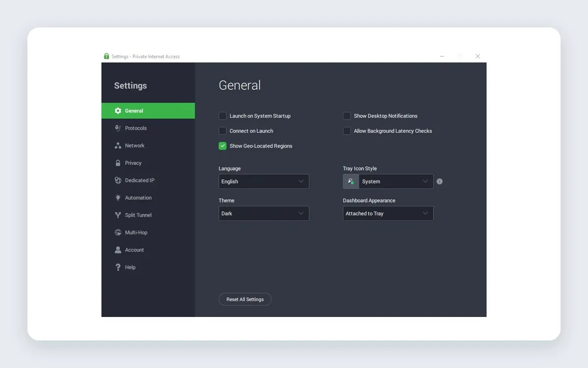Enable Show Desktop Notifications checkbox
Screen dimensions: 588x368
(x=347, y=116)
